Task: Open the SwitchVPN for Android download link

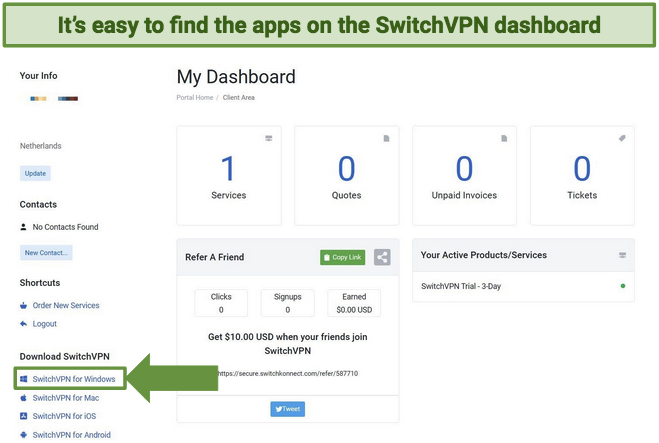Action: coord(72,435)
